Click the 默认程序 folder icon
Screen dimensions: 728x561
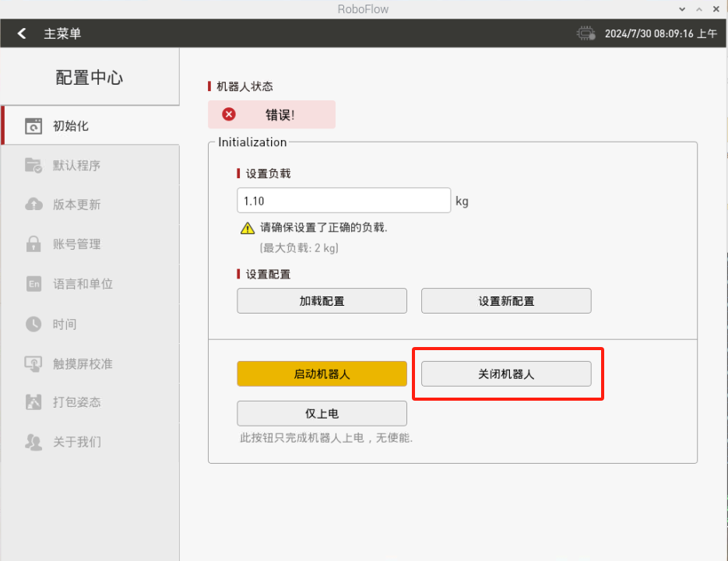click(33, 166)
